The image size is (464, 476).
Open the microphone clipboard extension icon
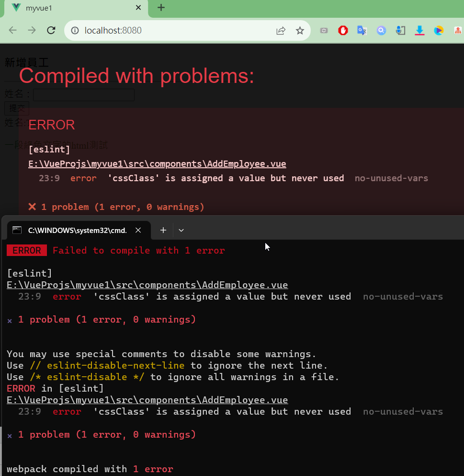coord(400,30)
